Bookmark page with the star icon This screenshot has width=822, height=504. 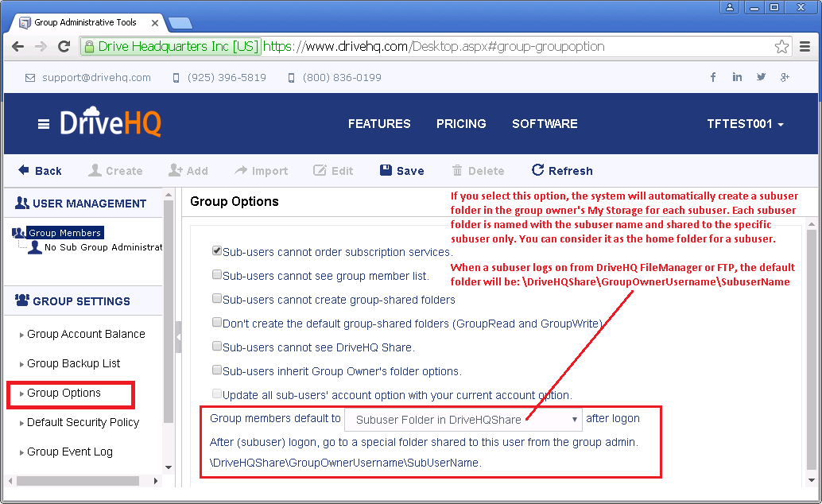click(782, 46)
